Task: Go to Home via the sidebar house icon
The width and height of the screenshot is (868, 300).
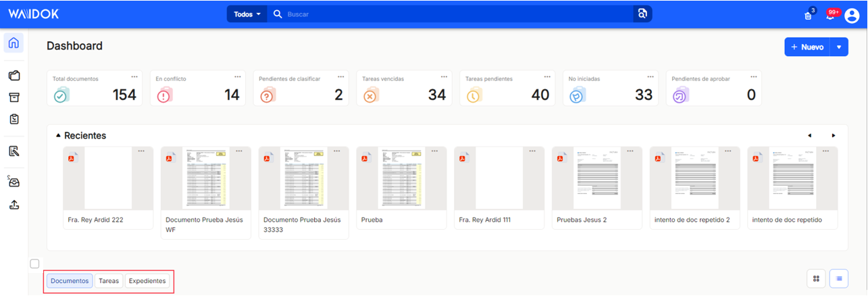Action: 14,43
